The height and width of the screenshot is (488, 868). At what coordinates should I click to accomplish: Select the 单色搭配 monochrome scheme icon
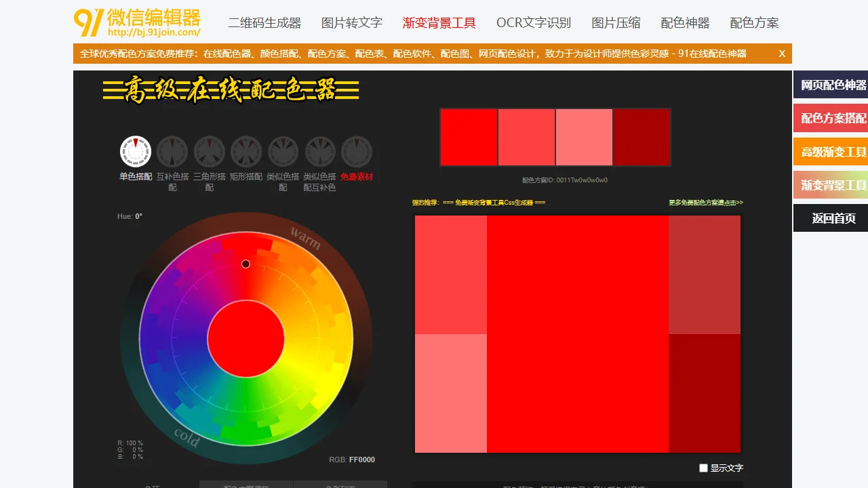click(x=136, y=152)
